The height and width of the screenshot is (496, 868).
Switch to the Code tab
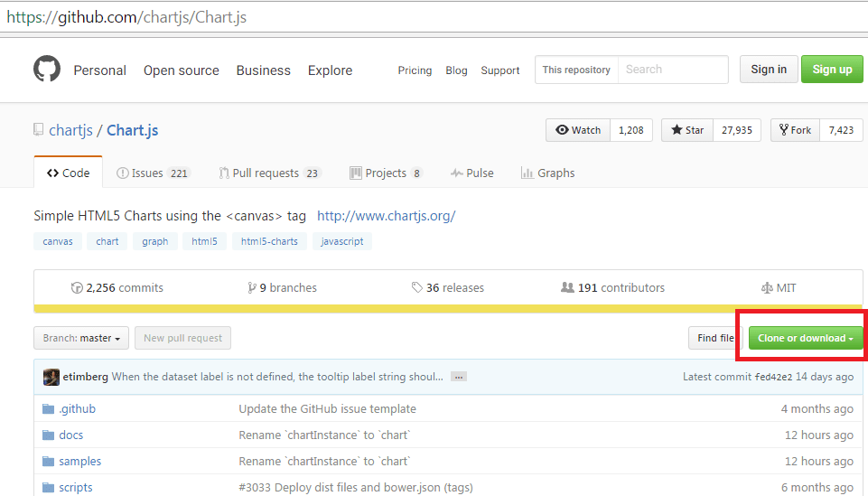tap(68, 173)
